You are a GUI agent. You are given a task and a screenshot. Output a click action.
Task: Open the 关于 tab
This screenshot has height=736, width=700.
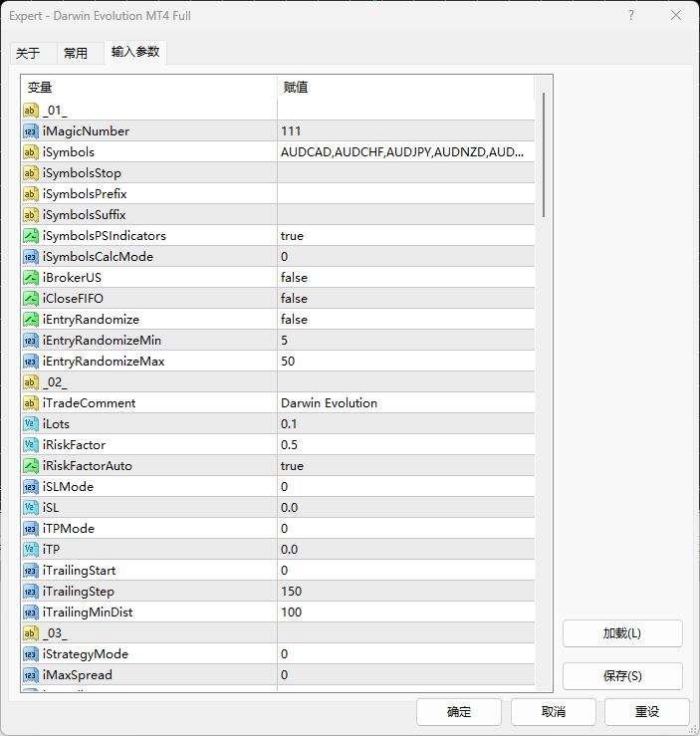click(x=33, y=53)
